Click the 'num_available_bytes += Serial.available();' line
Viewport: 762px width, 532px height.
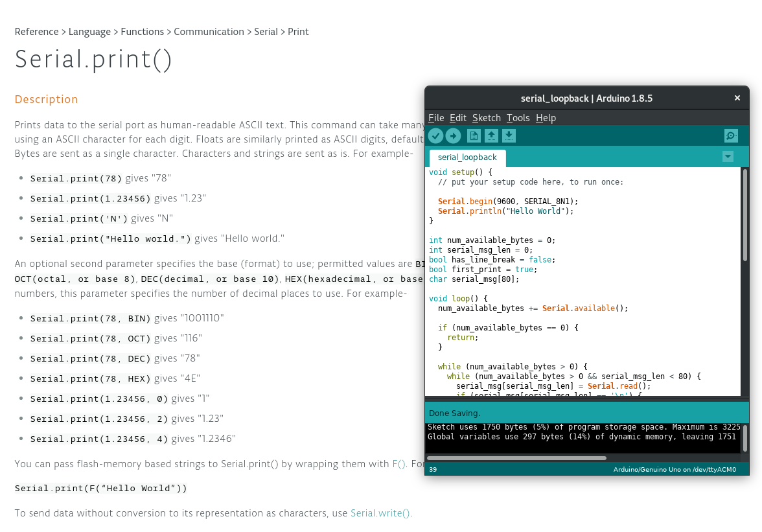pos(533,308)
